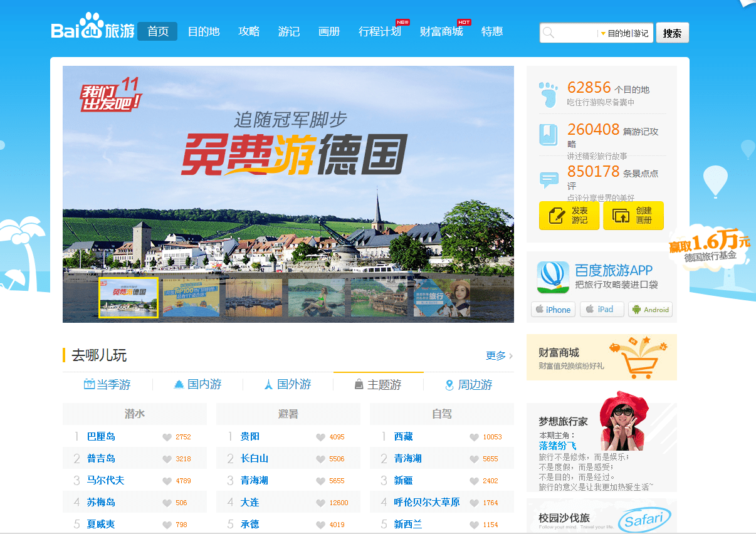Open the 新疆 destination link
Image resolution: width=756 pixels, height=534 pixels.
click(404, 480)
